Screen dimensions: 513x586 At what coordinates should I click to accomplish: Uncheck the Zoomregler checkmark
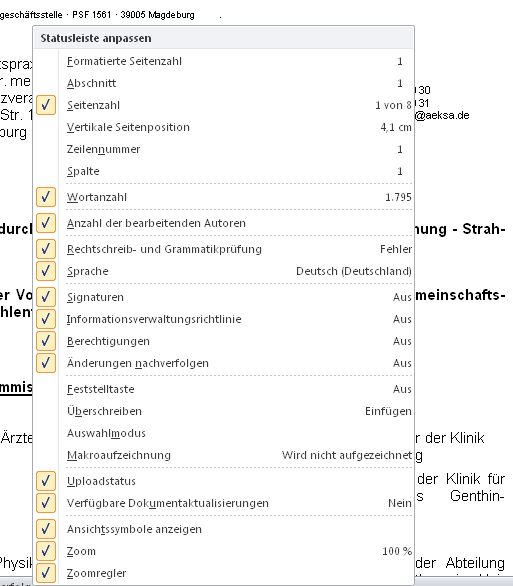pos(46,573)
